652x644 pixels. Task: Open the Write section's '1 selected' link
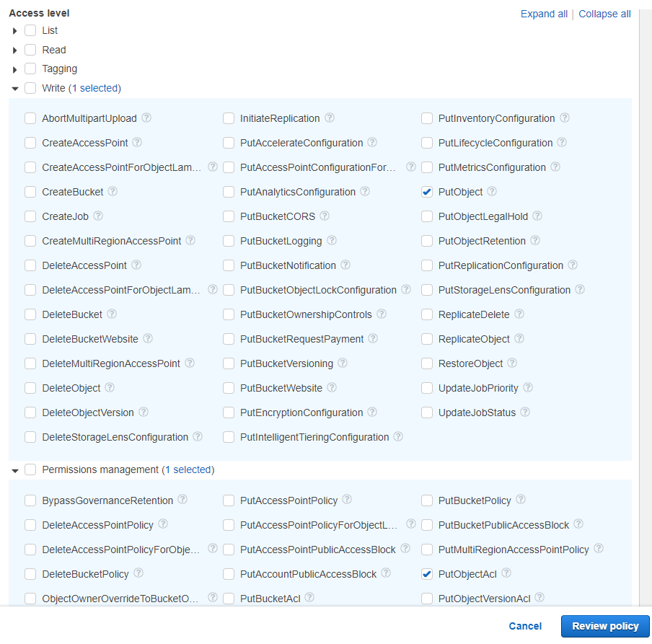pos(96,88)
